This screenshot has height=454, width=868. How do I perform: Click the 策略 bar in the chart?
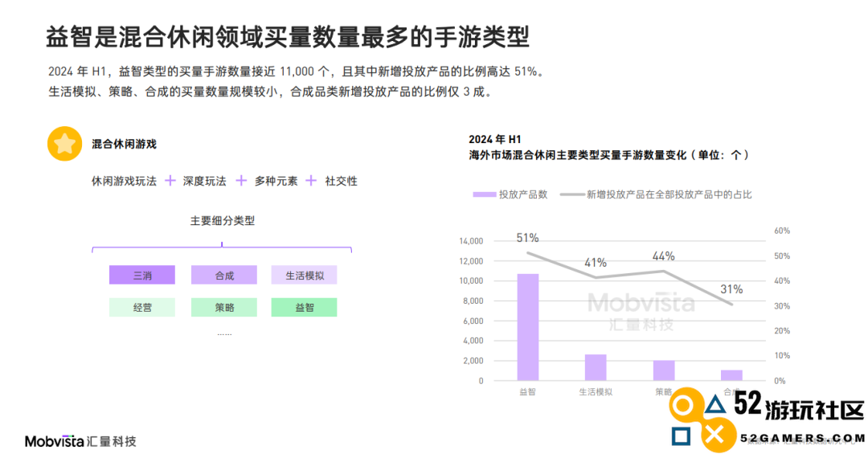click(664, 370)
